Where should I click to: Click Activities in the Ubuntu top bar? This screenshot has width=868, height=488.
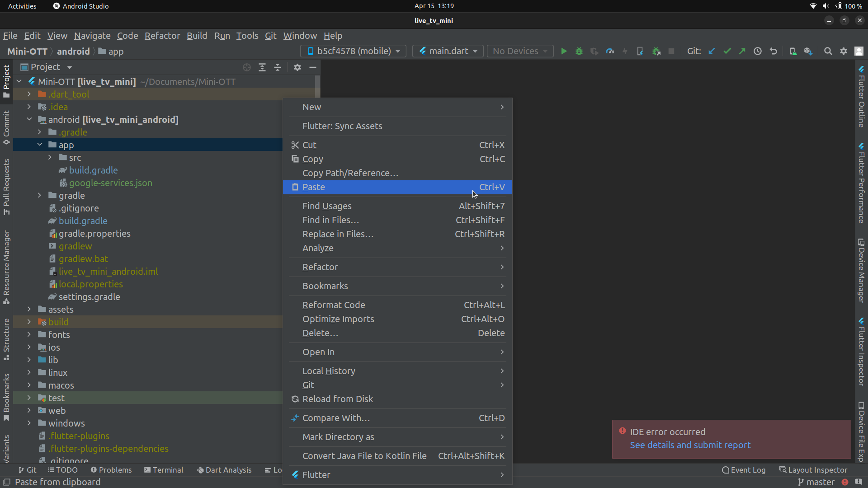click(22, 6)
